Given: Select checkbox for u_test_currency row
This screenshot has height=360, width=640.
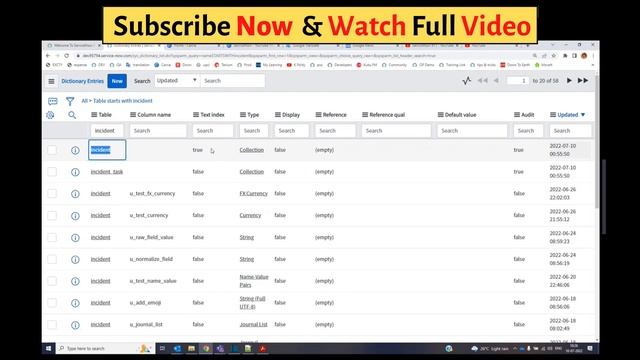Looking at the screenshot, I should [x=52, y=215].
